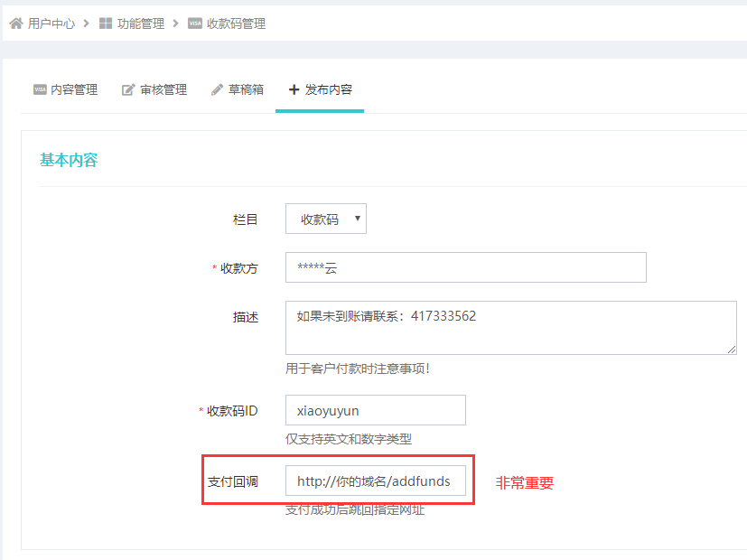This screenshot has height=560, width=747.
Task: Open 收款码管理 breadcrumb link
Action: tap(237, 23)
